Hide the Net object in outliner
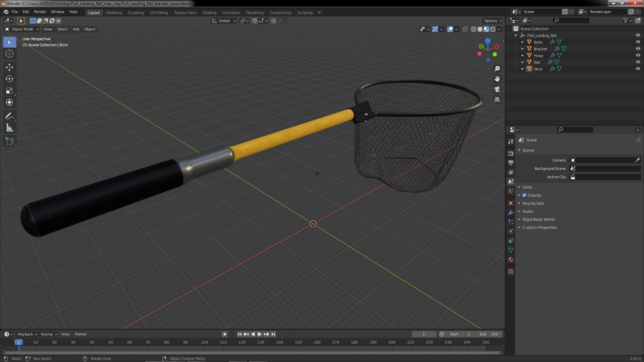This screenshot has height=362, width=644. click(638, 62)
